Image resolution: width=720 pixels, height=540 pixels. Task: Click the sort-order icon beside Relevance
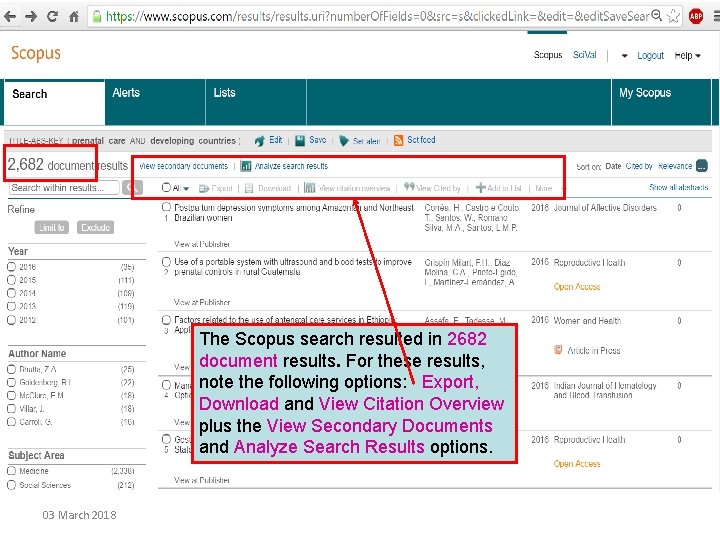702,166
